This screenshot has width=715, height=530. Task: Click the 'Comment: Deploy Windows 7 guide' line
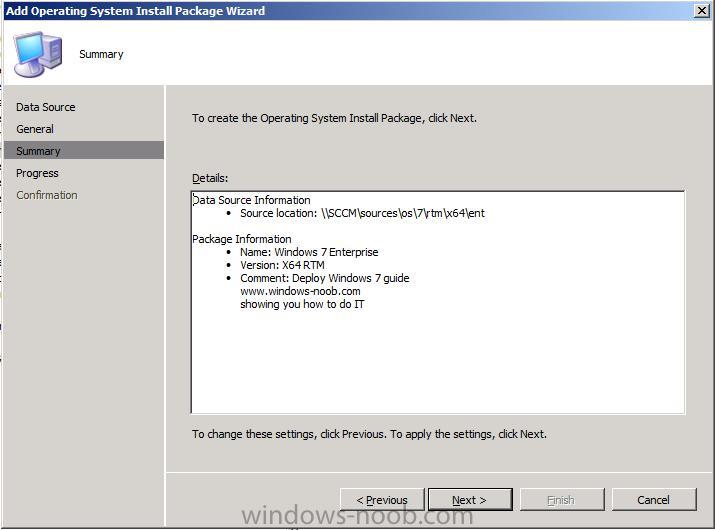click(325, 278)
